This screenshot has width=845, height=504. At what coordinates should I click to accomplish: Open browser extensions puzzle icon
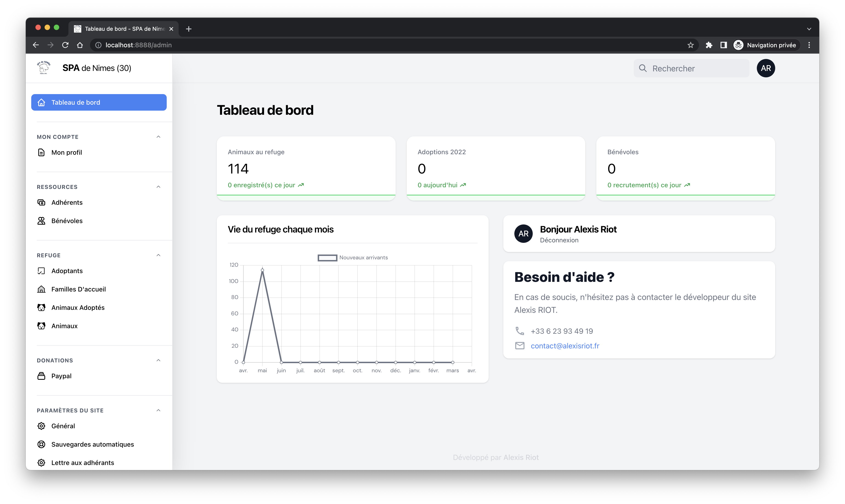(x=709, y=45)
